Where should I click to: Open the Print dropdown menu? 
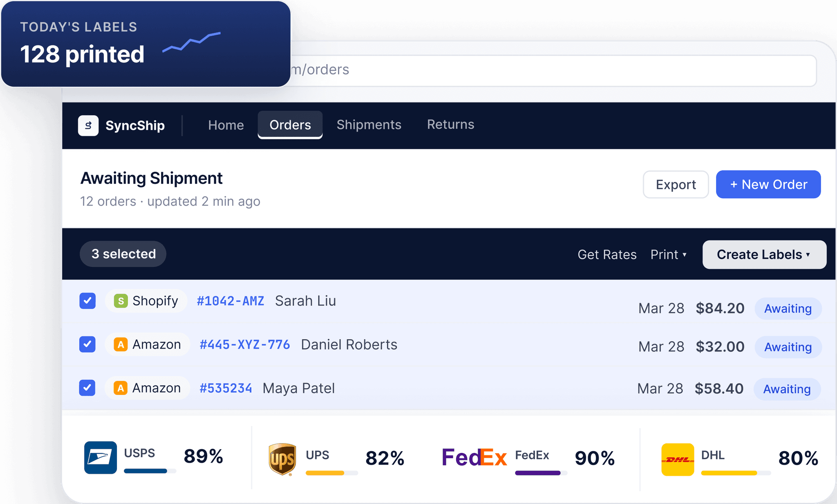pyautogui.click(x=669, y=255)
